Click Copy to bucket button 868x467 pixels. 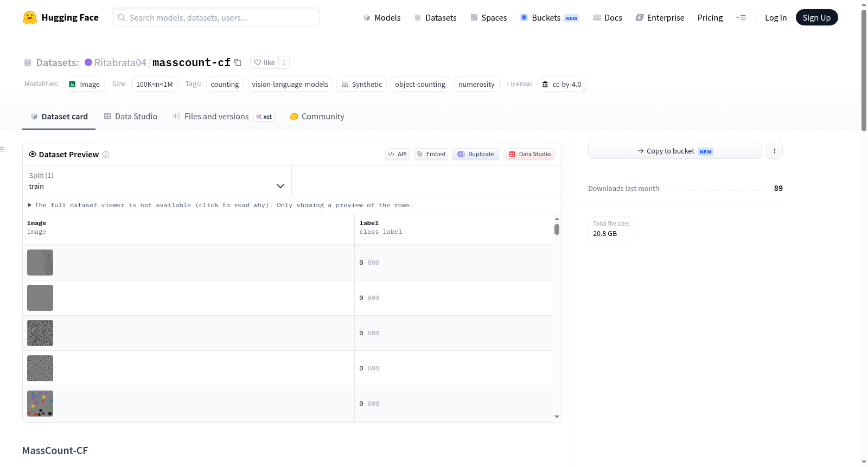click(675, 151)
